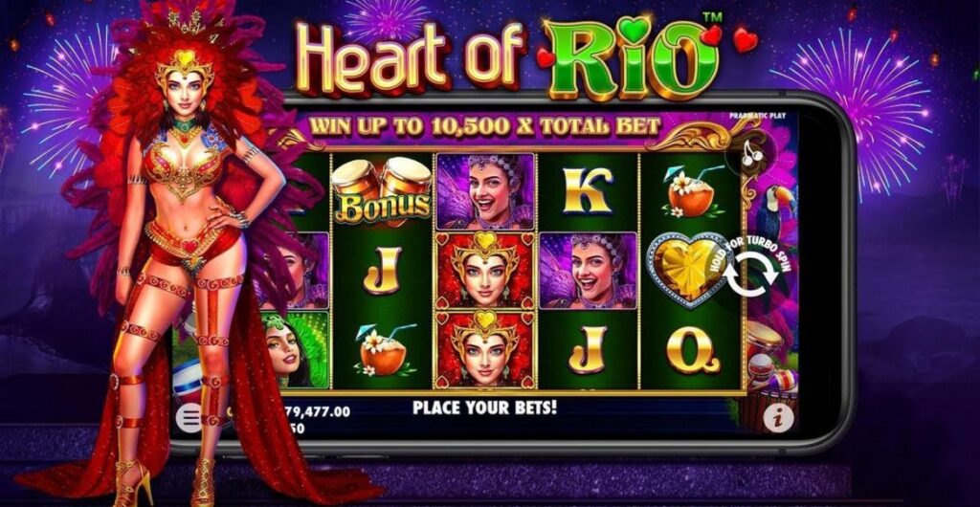Click the golden heart gem symbol
This screenshot has width=980, height=507.
tap(681, 272)
